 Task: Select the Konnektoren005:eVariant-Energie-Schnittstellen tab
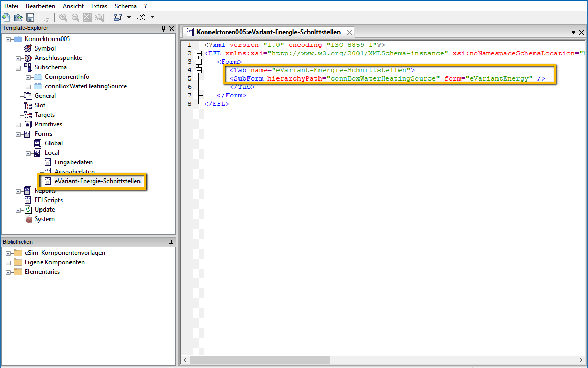tap(268, 32)
